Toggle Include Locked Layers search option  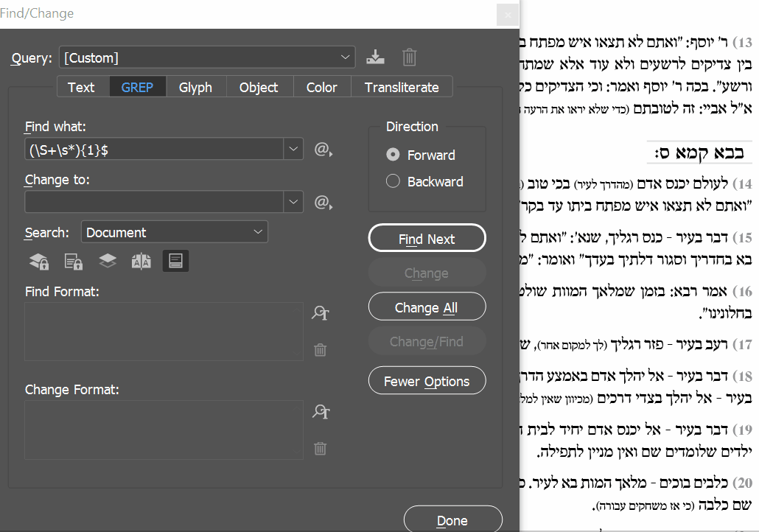click(x=39, y=262)
